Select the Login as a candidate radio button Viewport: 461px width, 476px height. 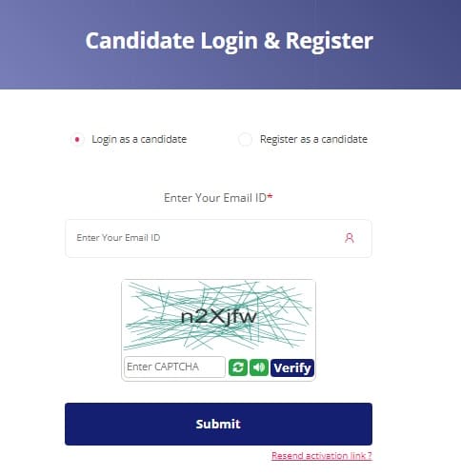[x=77, y=139]
